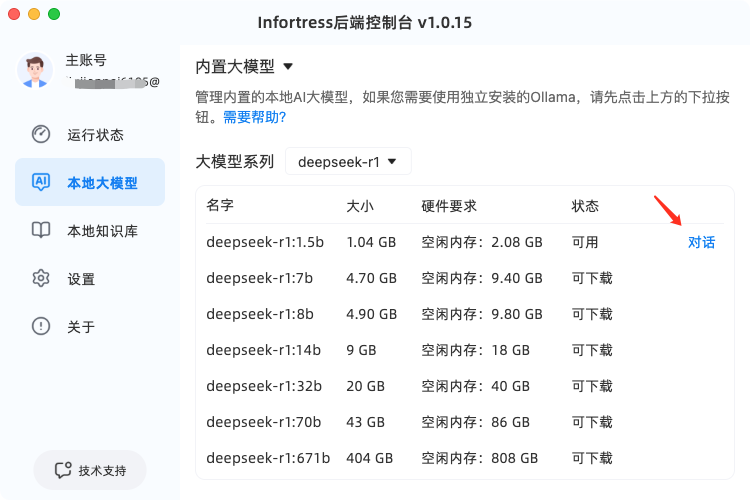Click the 主账号 account label
The height and width of the screenshot is (500, 750).
[86, 60]
